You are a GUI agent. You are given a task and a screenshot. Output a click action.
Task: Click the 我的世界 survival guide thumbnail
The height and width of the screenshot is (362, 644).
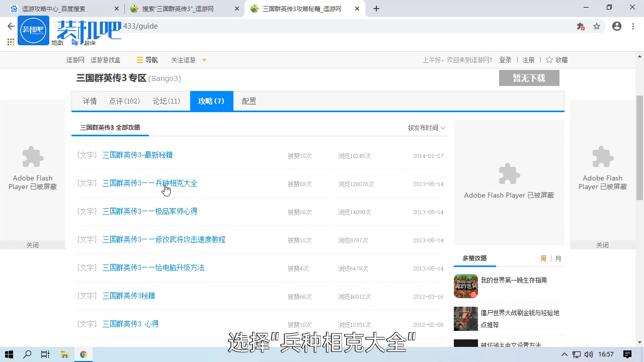[x=465, y=286]
